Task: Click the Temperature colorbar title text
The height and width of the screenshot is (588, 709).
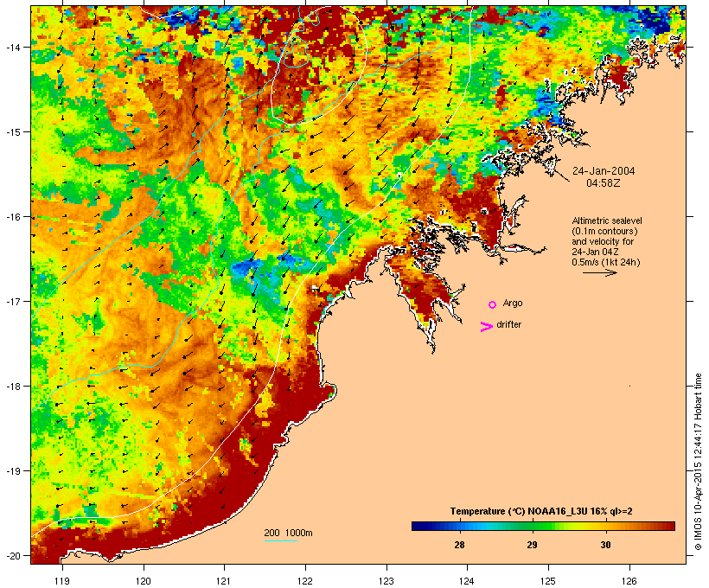Action: (x=541, y=511)
